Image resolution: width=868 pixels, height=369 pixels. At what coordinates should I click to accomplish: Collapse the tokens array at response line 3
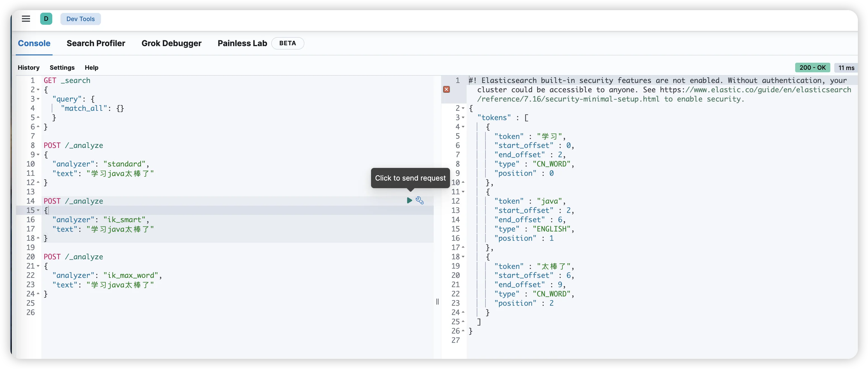pyautogui.click(x=463, y=118)
